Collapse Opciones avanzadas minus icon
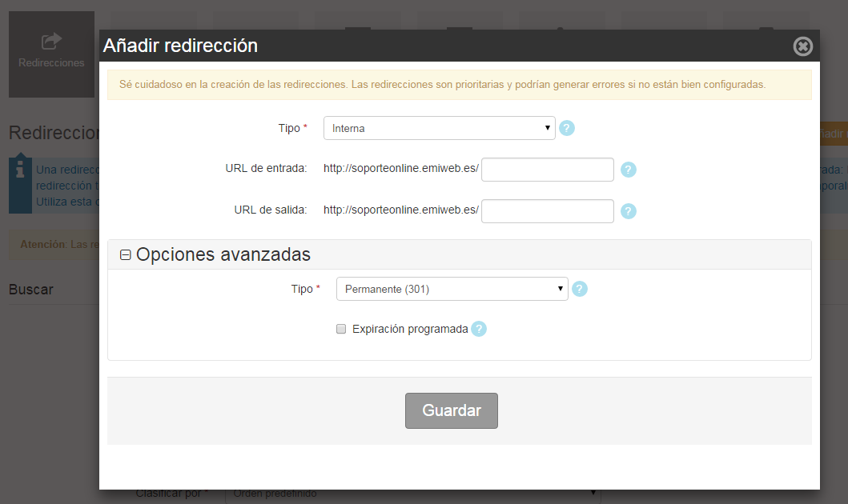The image size is (848, 504). click(126, 254)
